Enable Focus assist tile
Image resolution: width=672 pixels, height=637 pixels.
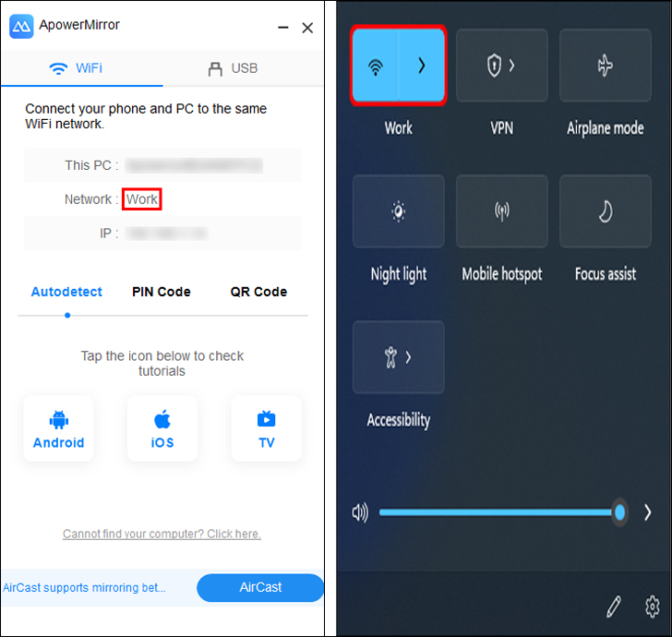pos(606,211)
